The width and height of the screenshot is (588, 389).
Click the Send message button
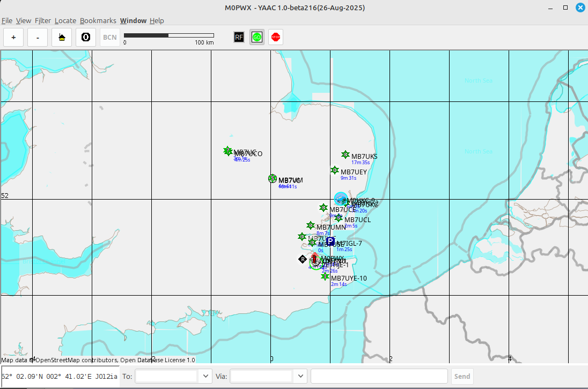click(462, 376)
